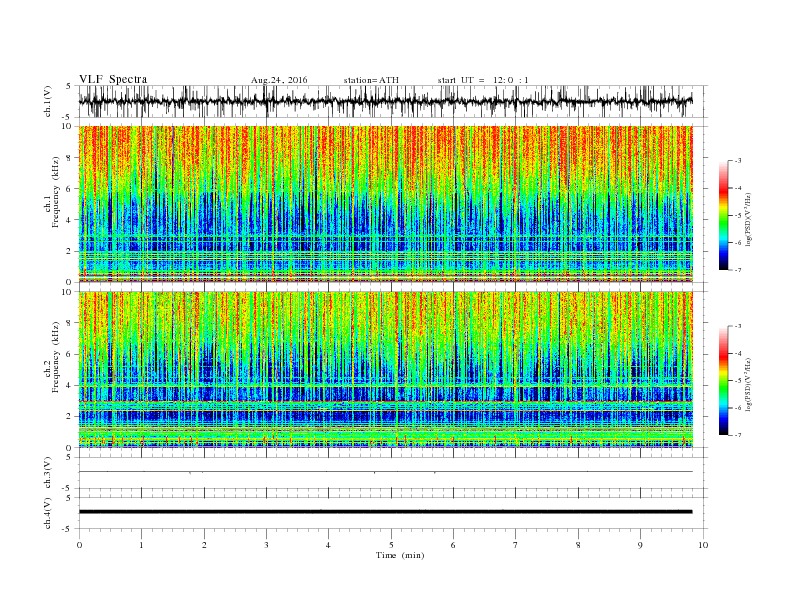
Task: Click the "-3" label on ch.1 colorbar
Action: tap(737, 161)
